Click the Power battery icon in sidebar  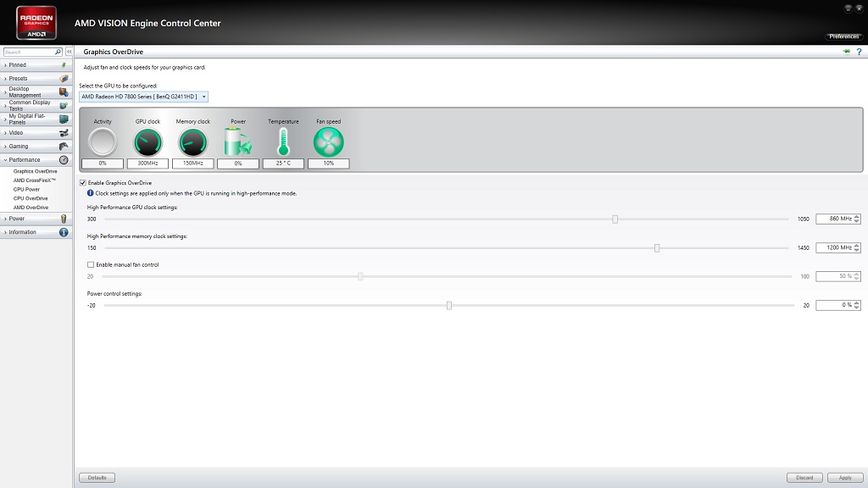[64, 219]
